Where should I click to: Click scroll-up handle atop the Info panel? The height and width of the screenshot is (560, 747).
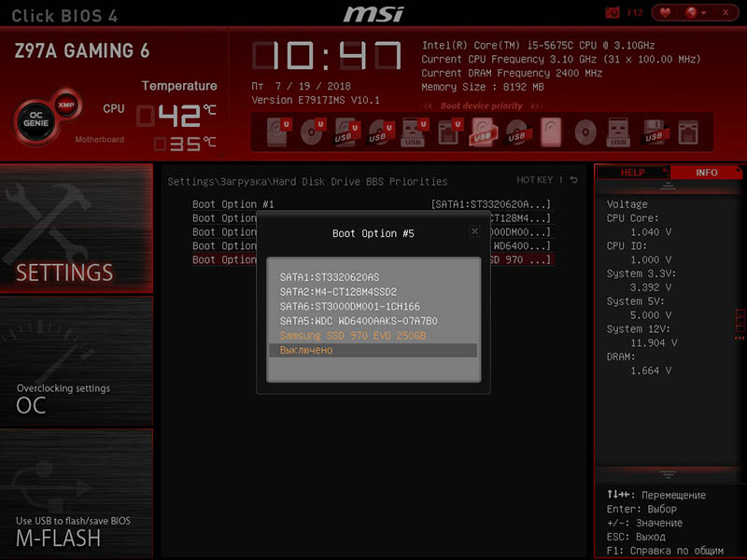click(x=668, y=186)
